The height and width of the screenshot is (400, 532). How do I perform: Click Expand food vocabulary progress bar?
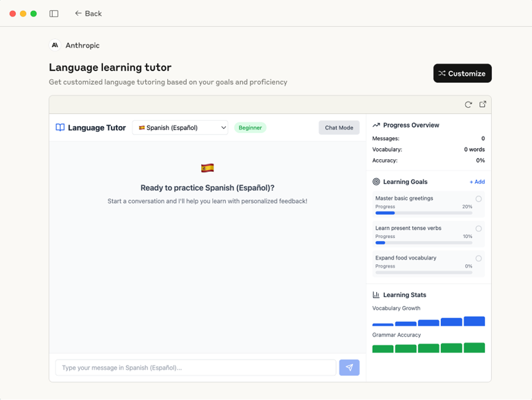tap(424, 272)
